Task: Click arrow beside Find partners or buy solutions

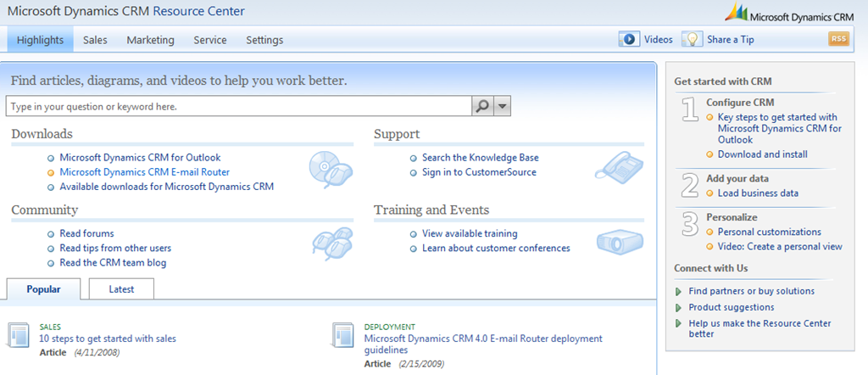Action: 679,291
